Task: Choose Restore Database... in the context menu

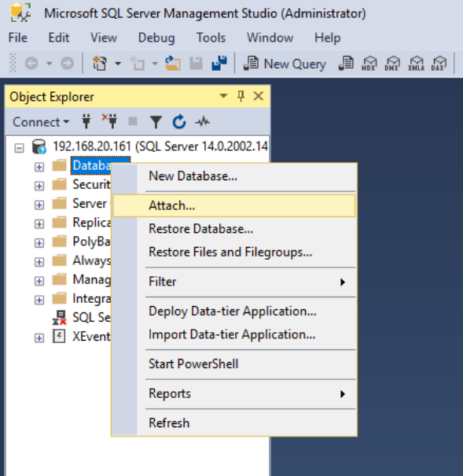Action: pos(233,229)
